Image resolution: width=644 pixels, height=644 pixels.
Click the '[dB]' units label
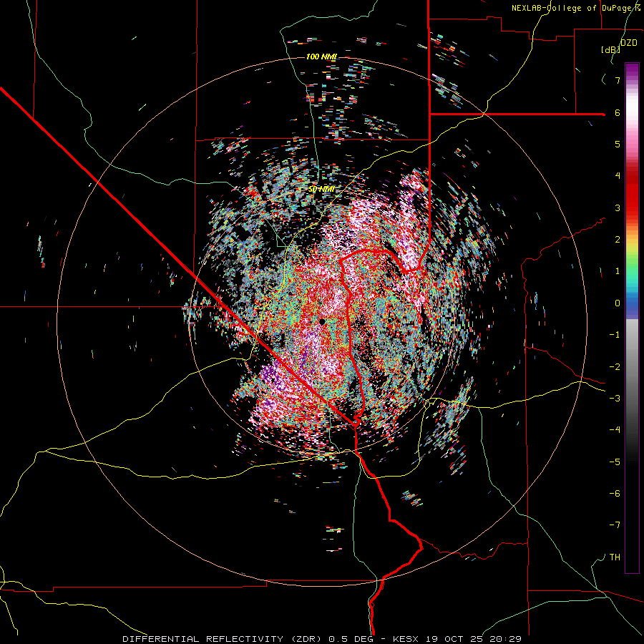pos(610,49)
